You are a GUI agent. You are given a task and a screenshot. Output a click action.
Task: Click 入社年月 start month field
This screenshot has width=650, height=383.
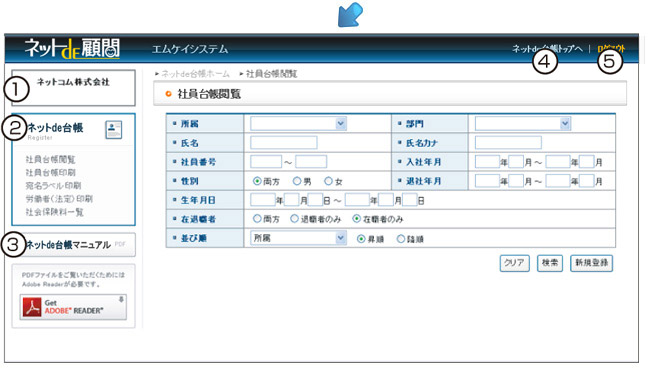pyautogui.click(x=516, y=162)
